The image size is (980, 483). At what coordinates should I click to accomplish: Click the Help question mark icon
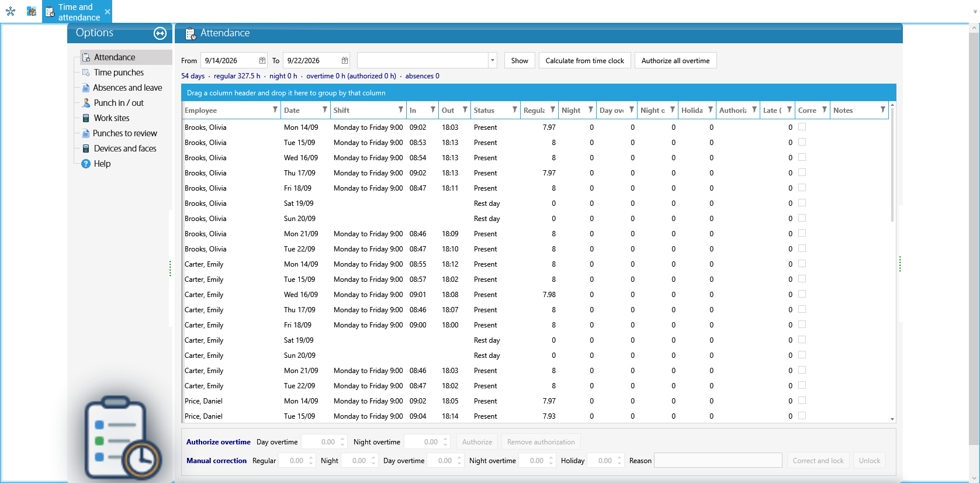tap(86, 164)
